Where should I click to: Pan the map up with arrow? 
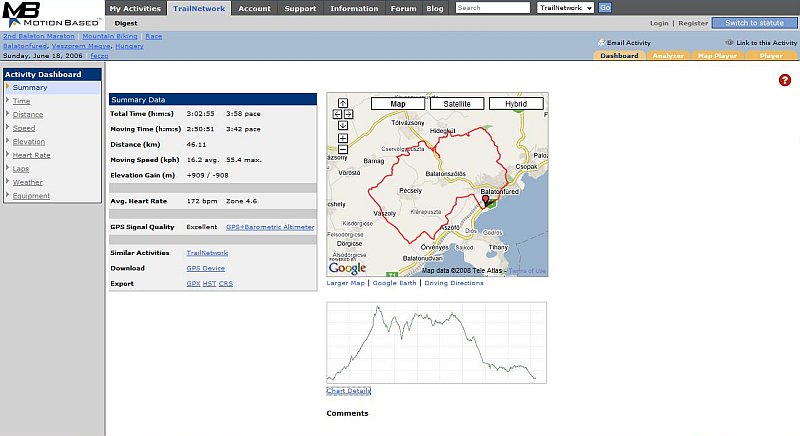pos(342,102)
